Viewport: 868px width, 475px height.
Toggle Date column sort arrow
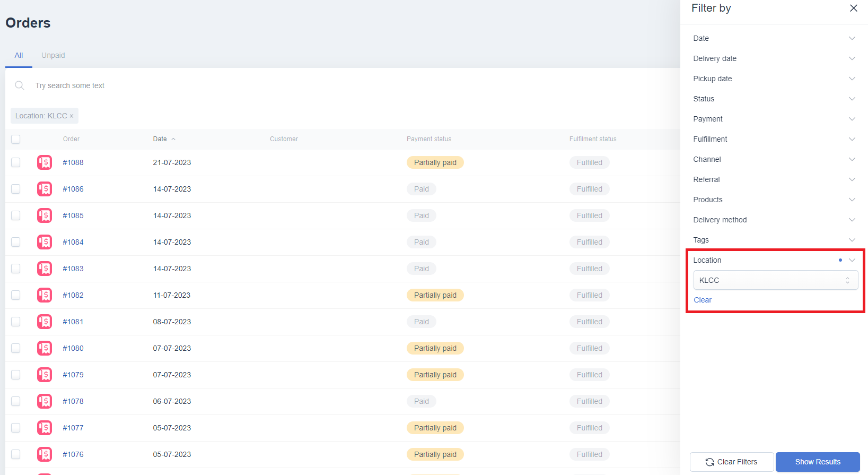[x=173, y=139]
